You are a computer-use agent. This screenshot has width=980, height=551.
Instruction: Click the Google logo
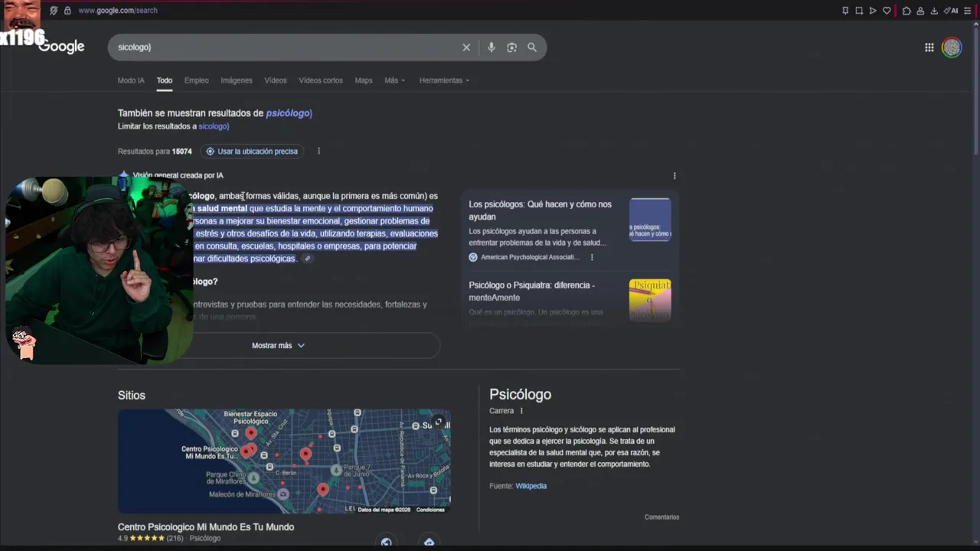pyautogui.click(x=61, y=47)
